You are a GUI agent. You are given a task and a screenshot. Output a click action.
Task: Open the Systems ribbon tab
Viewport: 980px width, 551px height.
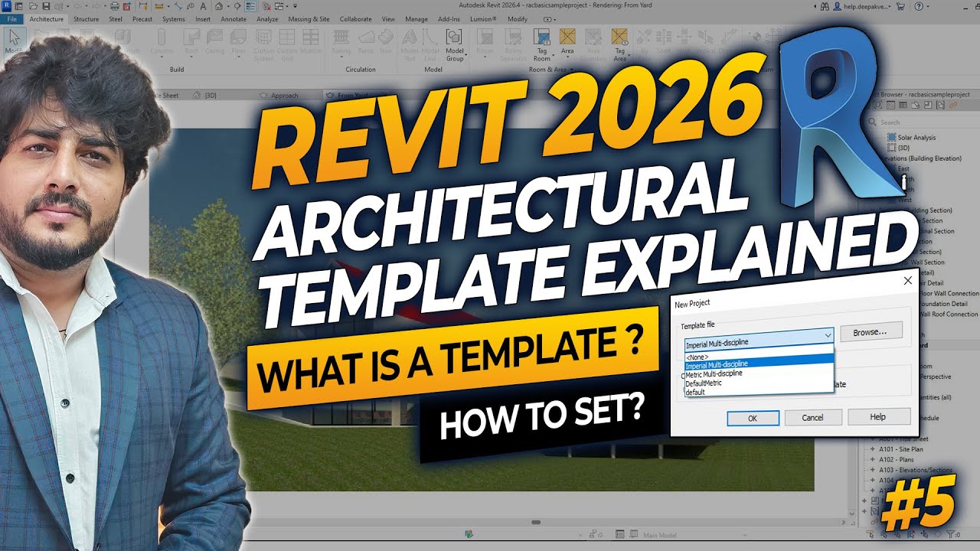174,18
